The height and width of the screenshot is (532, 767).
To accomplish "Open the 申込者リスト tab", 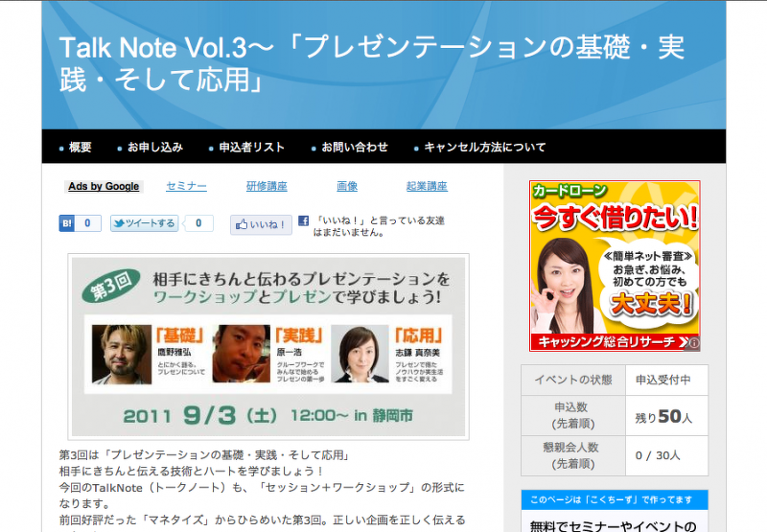I will (x=251, y=148).
